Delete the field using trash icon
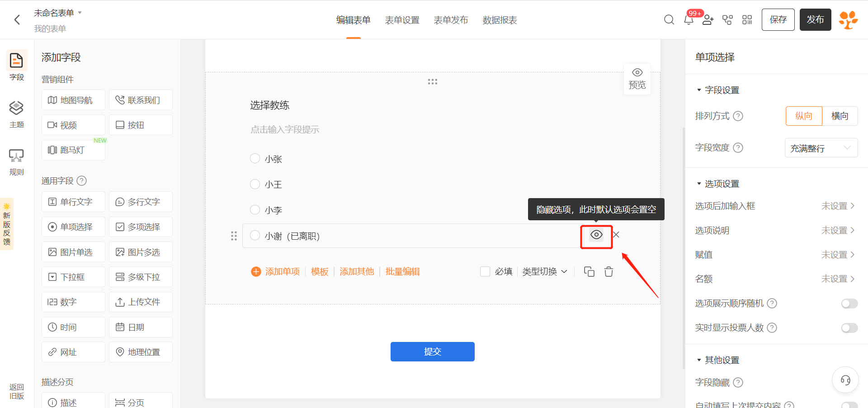 click(x=609, y=271)
